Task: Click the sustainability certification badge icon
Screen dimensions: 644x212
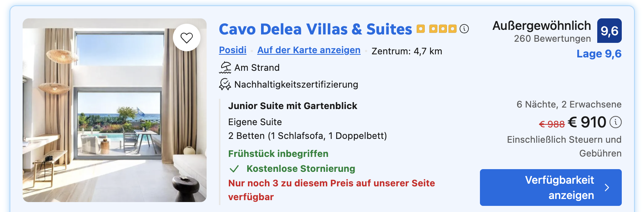Action: coord(225,84)
